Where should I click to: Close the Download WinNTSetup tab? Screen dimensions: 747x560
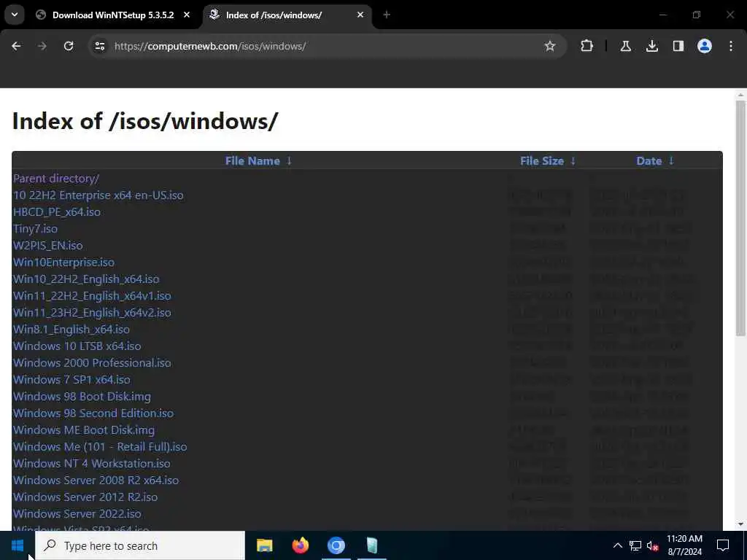tap(187, 15)
